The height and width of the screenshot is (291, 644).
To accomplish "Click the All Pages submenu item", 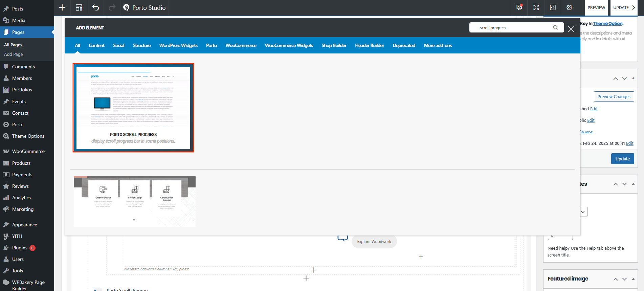I will (x=13, y=45).
